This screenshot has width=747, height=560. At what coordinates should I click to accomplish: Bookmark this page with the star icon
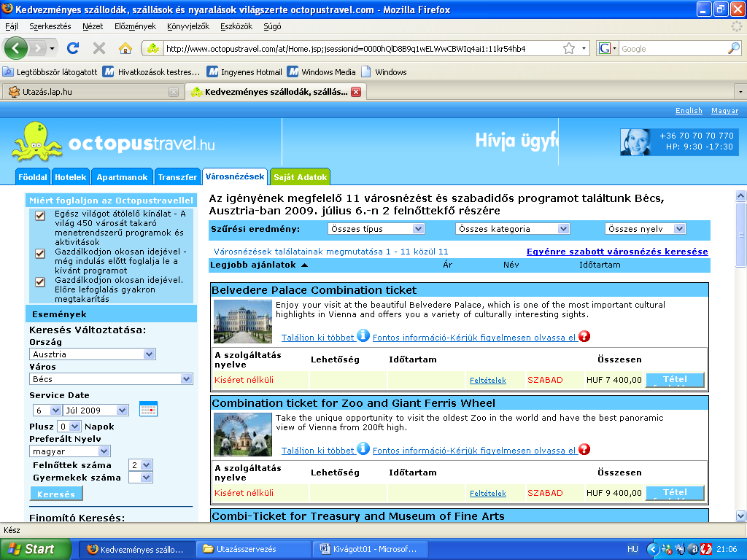(x=569, y=49)
